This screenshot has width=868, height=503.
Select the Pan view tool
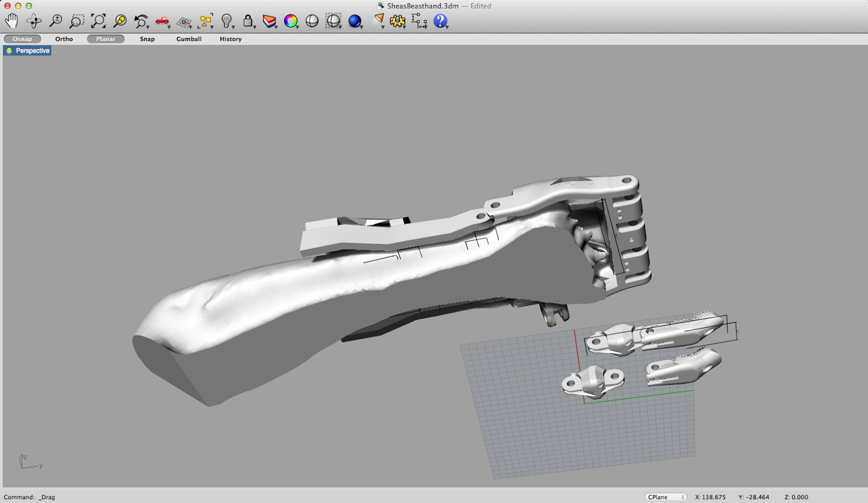click(12, 21)
